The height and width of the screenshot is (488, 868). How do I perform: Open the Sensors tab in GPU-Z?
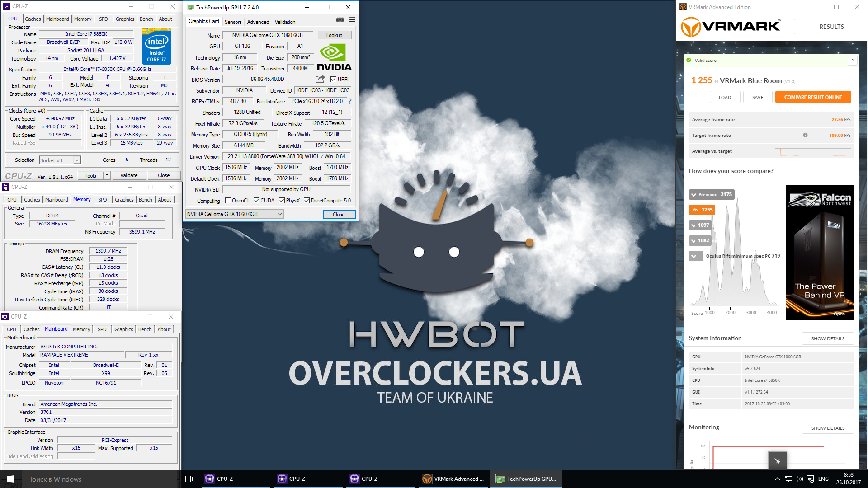tap(233, 22)
